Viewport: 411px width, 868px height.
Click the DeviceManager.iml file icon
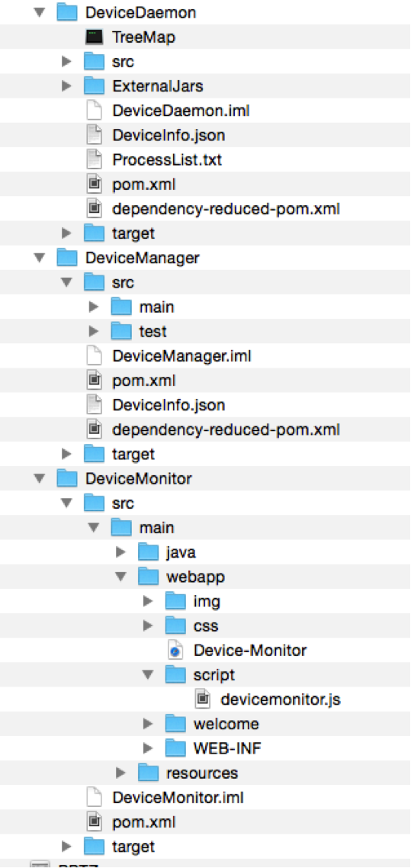pyautogui.click(x=95, y=355)
